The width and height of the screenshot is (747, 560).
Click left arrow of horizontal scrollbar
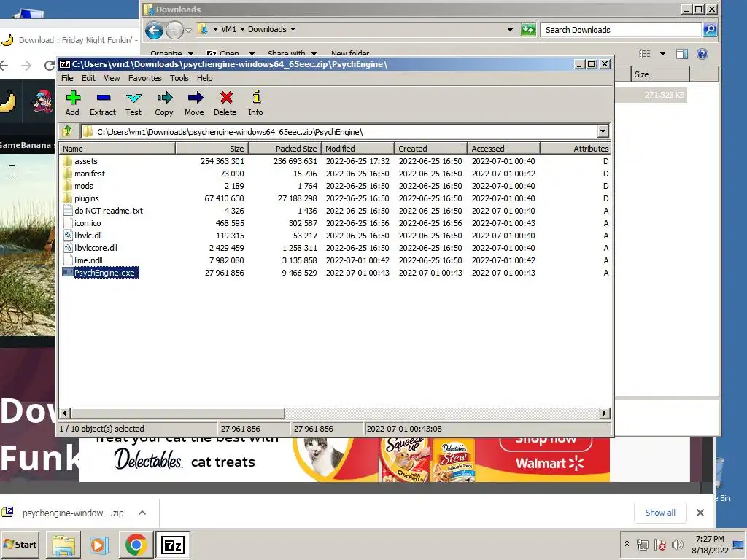click(x=65, y=413)
